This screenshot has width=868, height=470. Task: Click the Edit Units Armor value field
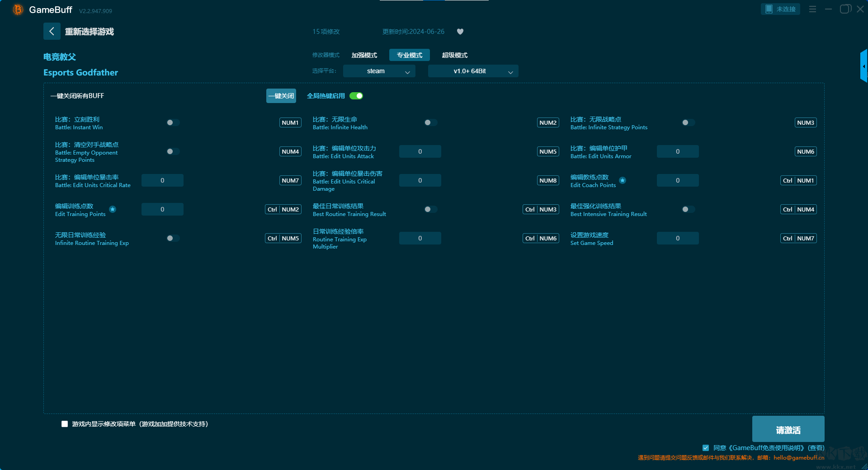click(x=678, y=151)
